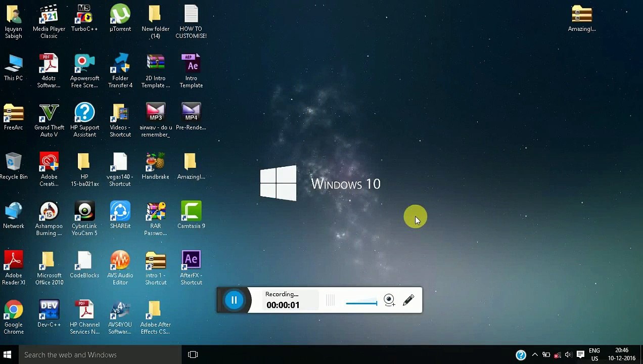
Task: Select the AmazingI archive at top right
Action: click(x=582, y=19)
